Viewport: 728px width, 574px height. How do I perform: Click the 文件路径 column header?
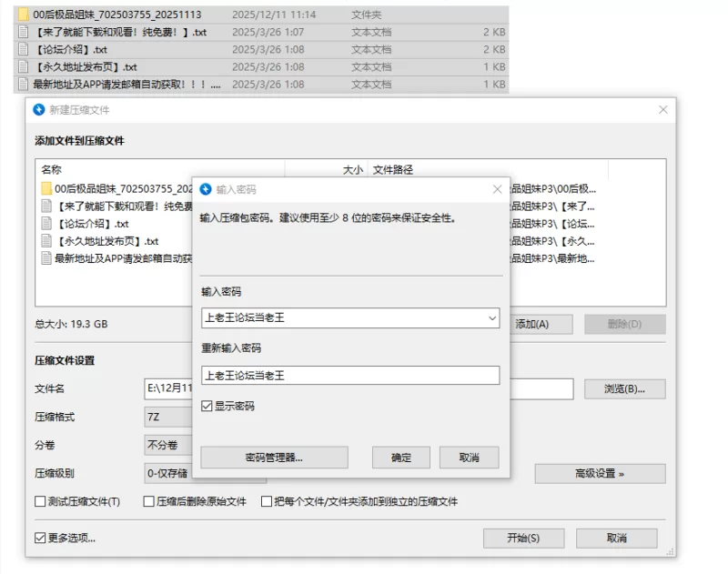pos(393,169)
